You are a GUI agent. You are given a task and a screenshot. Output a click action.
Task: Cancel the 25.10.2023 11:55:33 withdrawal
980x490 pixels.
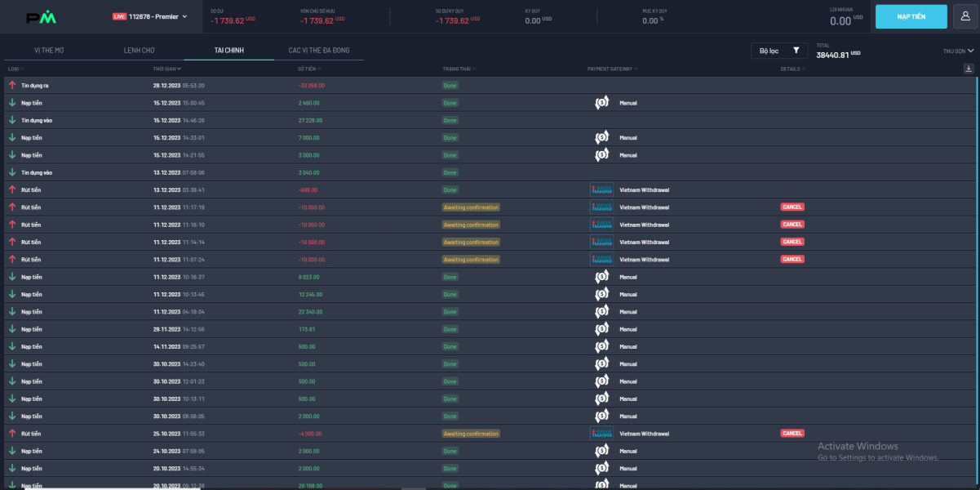coord(792,434)
